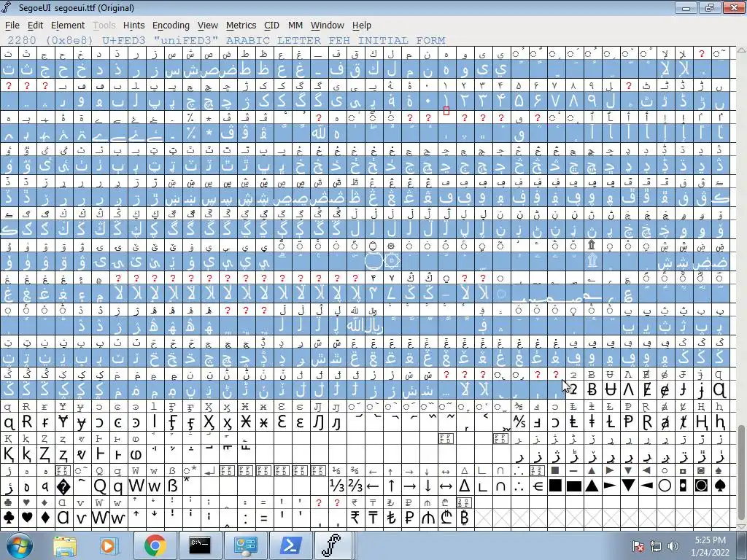Launch Google Chrome from the taskbar
The height and width of the screenshot is (560, 747).
155,545
